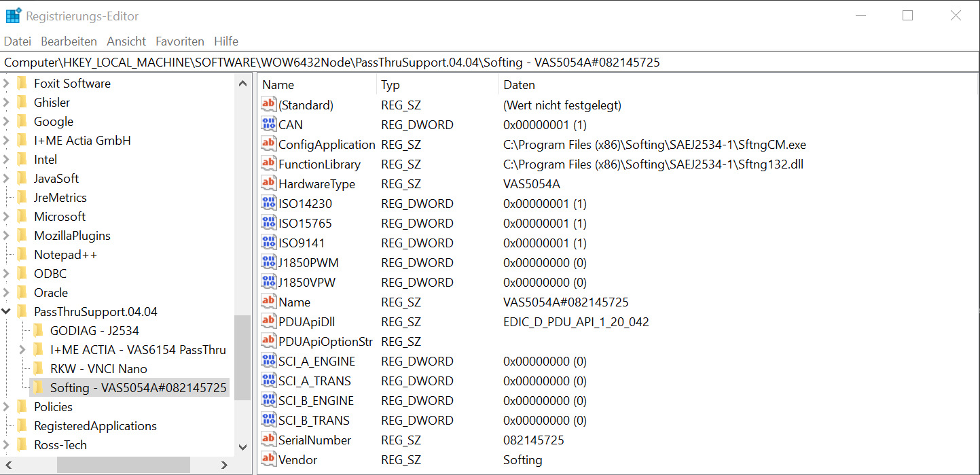980x475 pixels.
Task: Click the binary icon for SCI_B_TRANS
Action: tap(269, 421)
